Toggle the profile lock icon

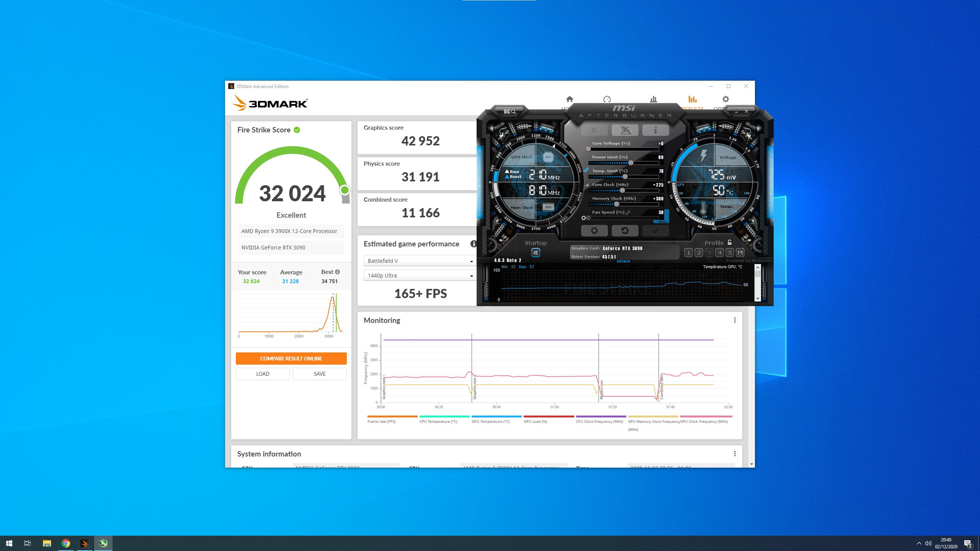click(x=730, y=242)
